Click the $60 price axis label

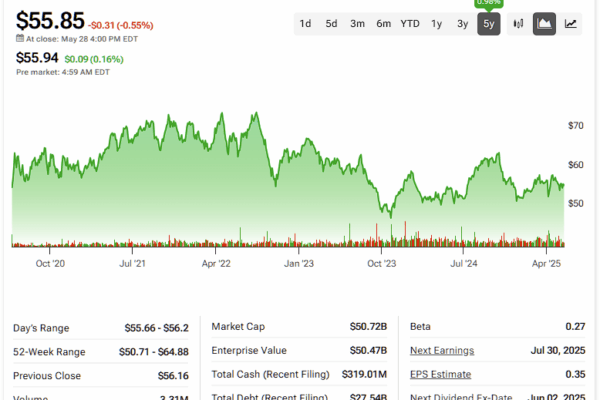(576, 165)
